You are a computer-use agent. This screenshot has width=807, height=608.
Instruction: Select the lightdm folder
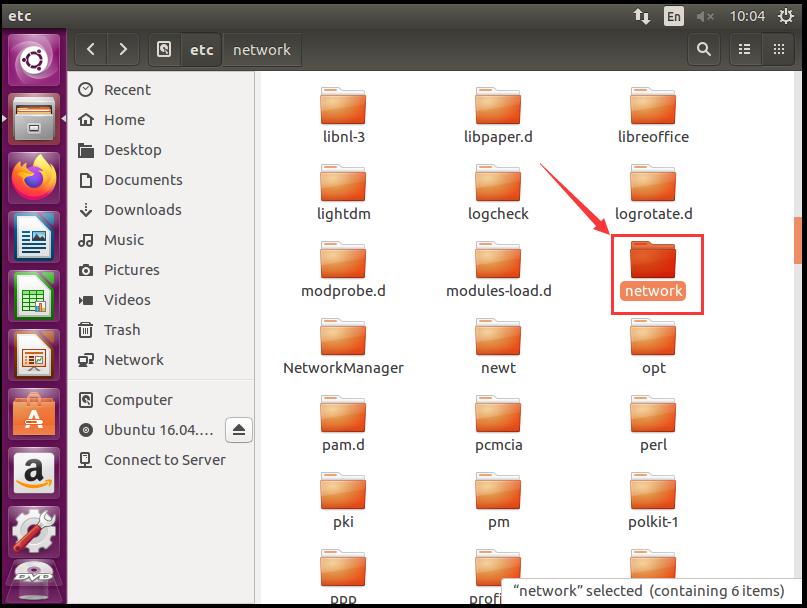point(343,193)
